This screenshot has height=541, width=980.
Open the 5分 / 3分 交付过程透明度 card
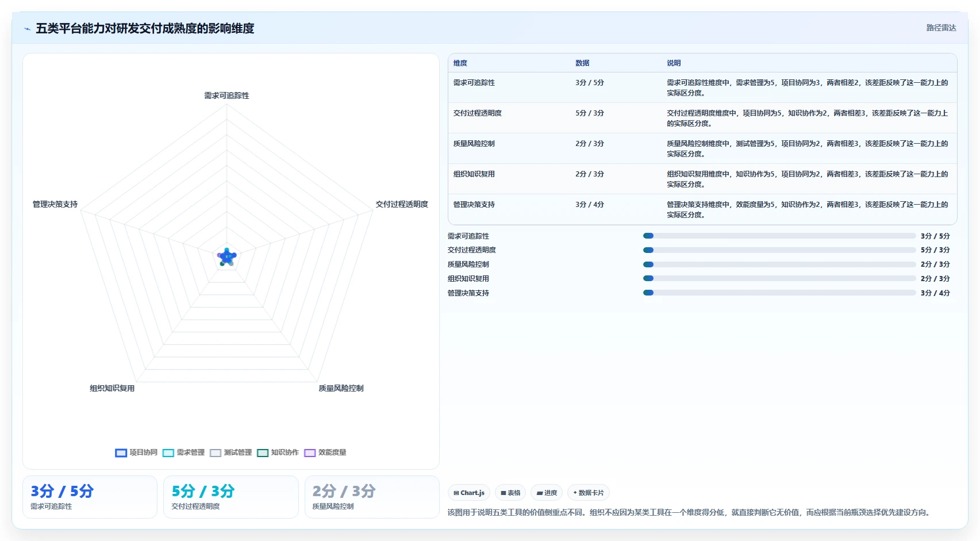coord(231,497)
